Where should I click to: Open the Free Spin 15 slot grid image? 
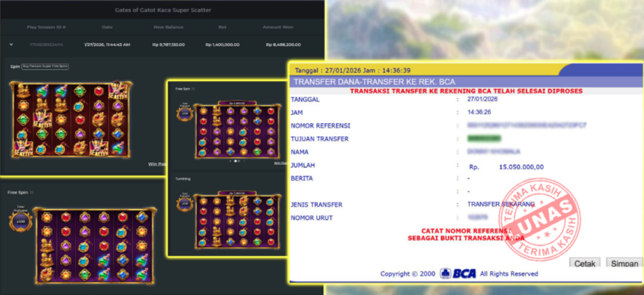[95, 245]
